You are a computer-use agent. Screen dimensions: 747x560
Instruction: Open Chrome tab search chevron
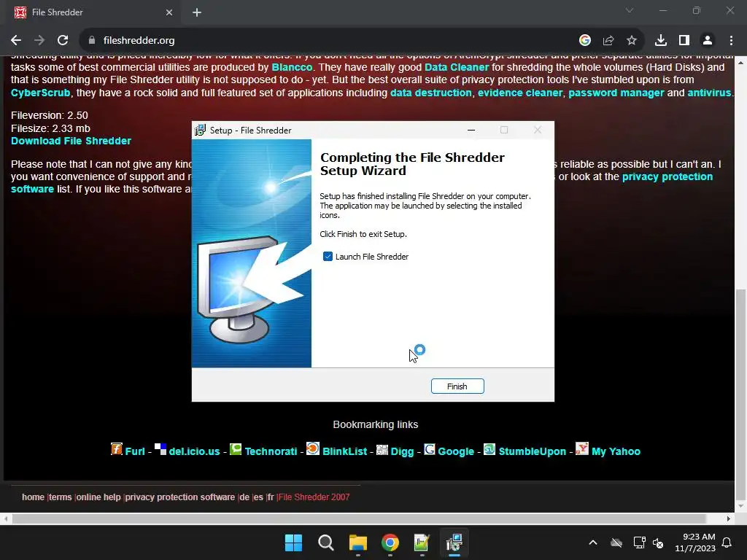(630, 10)
